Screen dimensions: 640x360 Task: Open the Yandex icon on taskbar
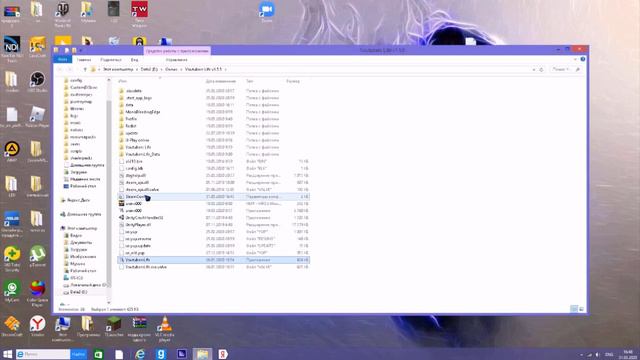click(x=223, y=354)
